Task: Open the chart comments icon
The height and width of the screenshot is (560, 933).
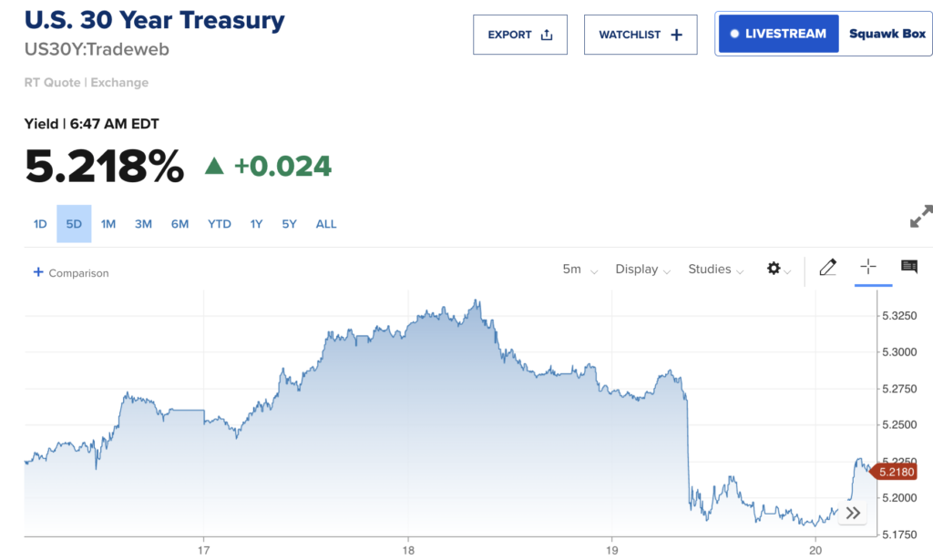Action: [x=908, y=267]
